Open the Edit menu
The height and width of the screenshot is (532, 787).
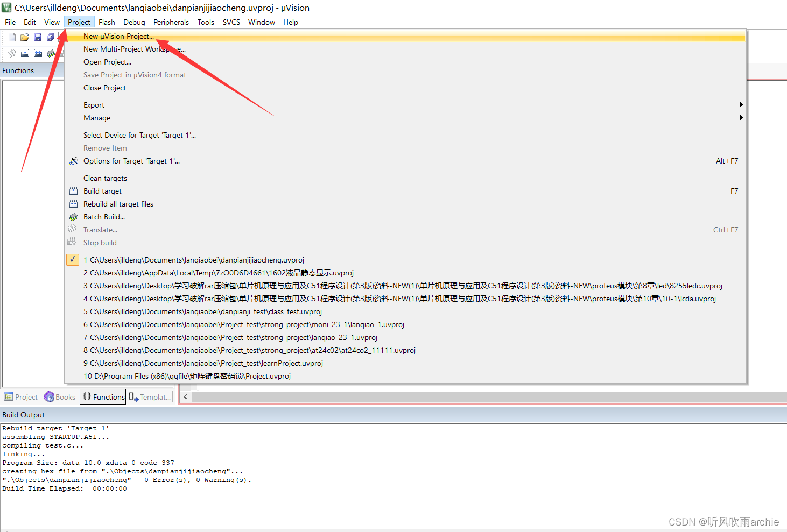tap(30, 22)
